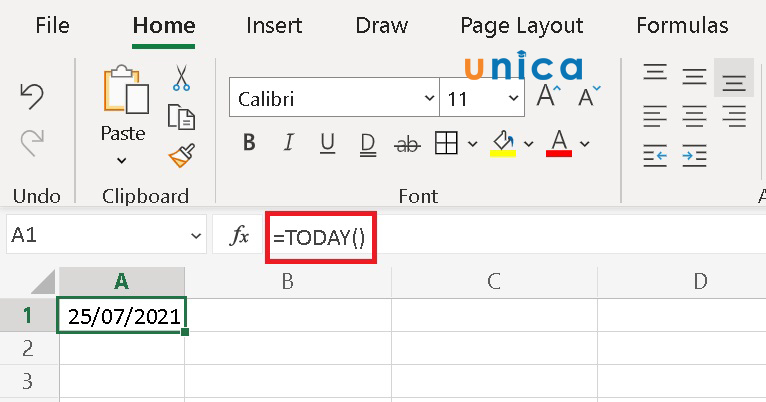Open the File menu
The image size is (766, 402).
click(x=52, y=26)
